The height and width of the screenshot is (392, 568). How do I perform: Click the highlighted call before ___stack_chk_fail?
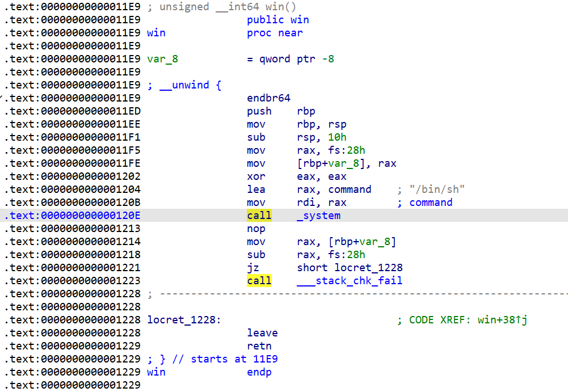pyautogui.click(x=259, y=281)
